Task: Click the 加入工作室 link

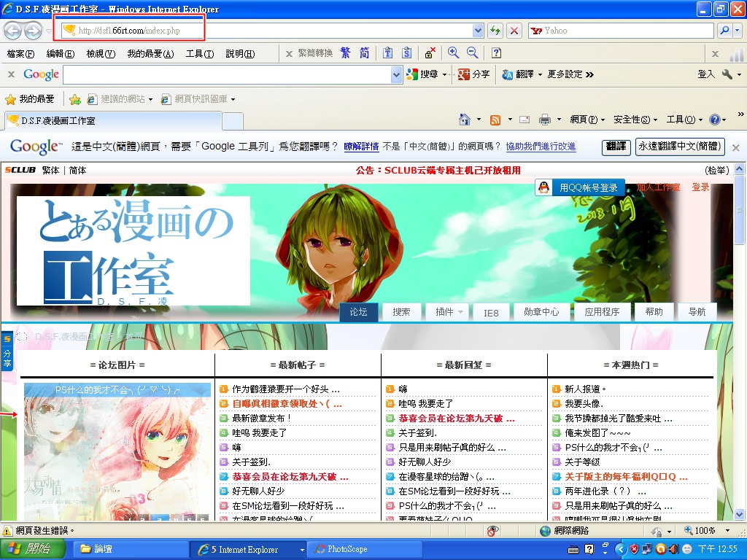Action: [x=658, y=187]
